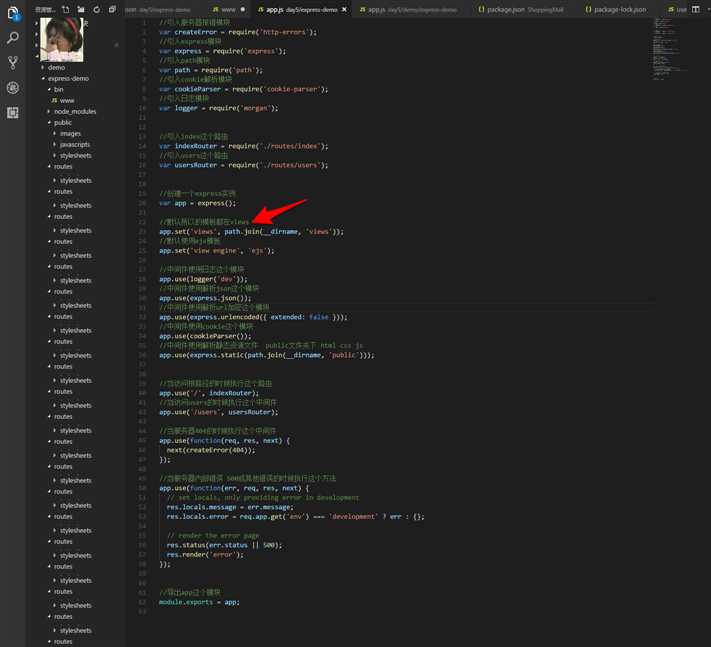Screen dimensions: 711x647
Task: Expand the javascripts folder arrow
Action: tap(55, 144)
